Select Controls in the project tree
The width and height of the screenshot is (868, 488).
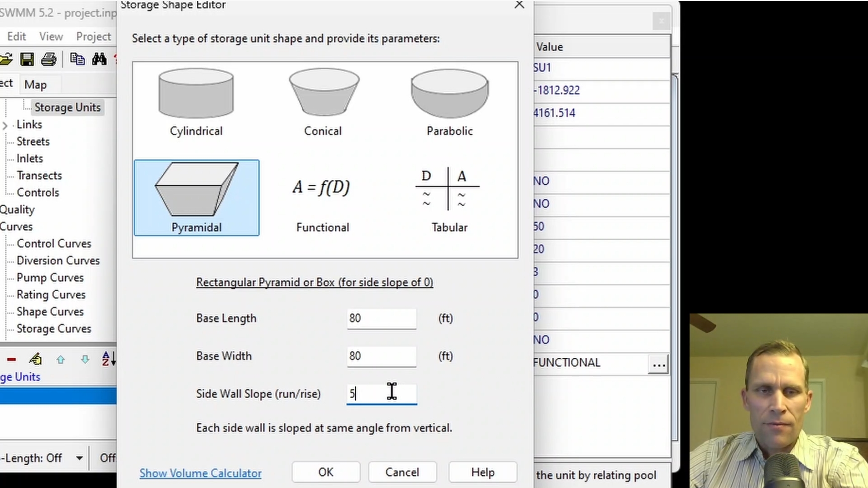tap(38, 192)
